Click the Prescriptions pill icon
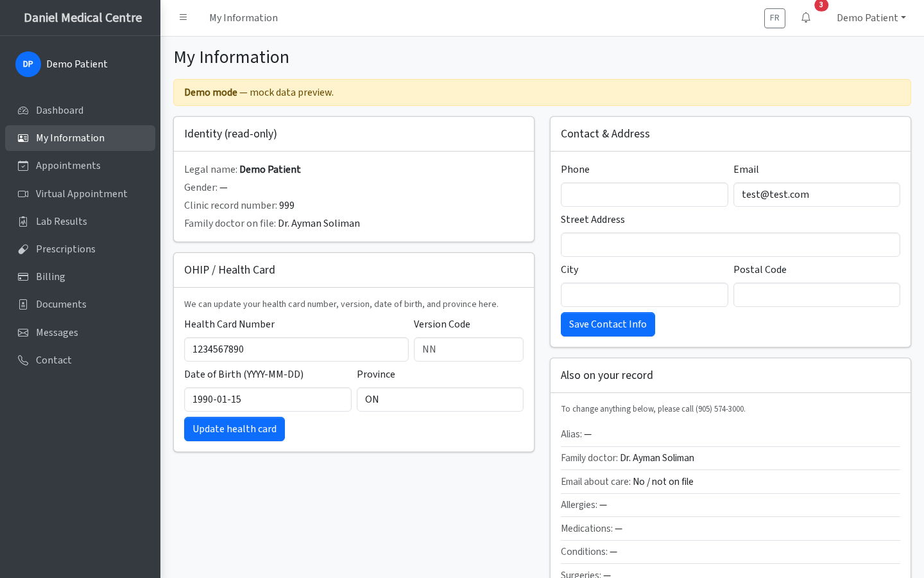Screen dimensions: 924x578 coord(23,249)
